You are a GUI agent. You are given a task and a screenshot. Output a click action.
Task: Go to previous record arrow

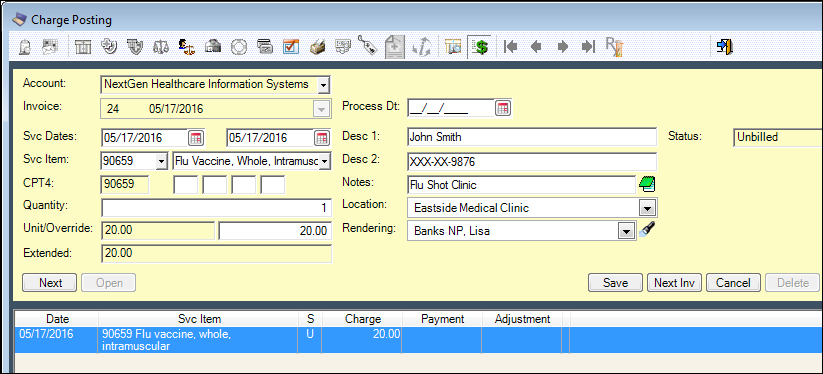pos(536,47)
